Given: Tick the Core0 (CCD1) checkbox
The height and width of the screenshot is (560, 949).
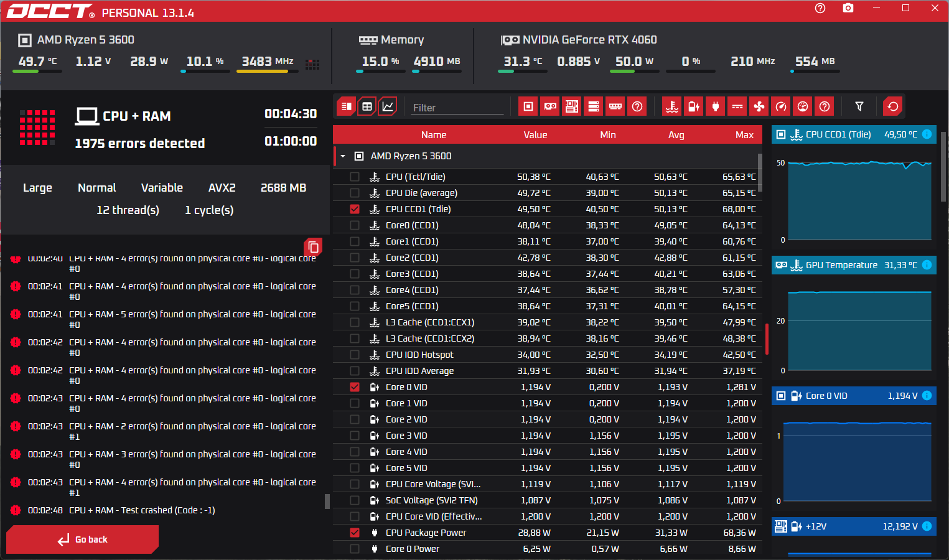Looking at the screenshot, I should (x=355, y=225).
